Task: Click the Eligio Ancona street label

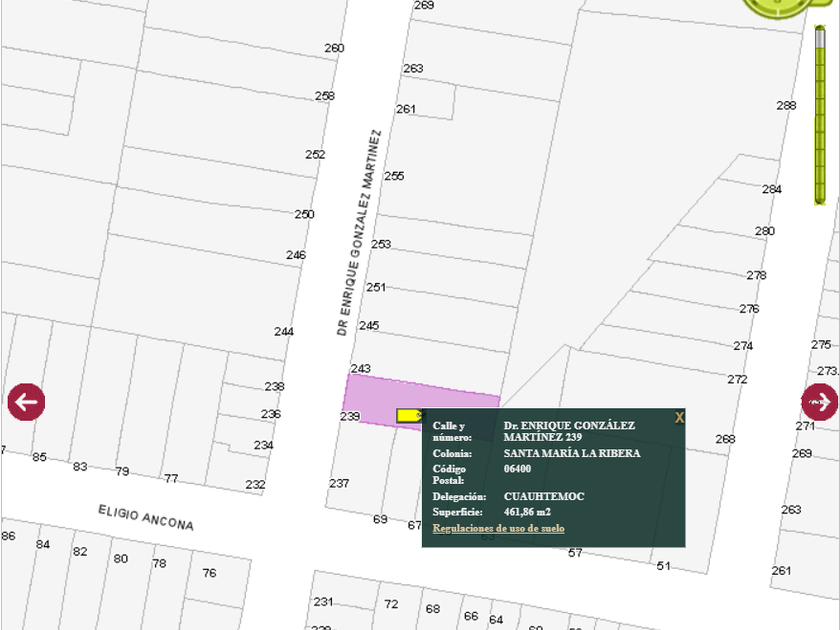Action: click(x=146, y=517)
